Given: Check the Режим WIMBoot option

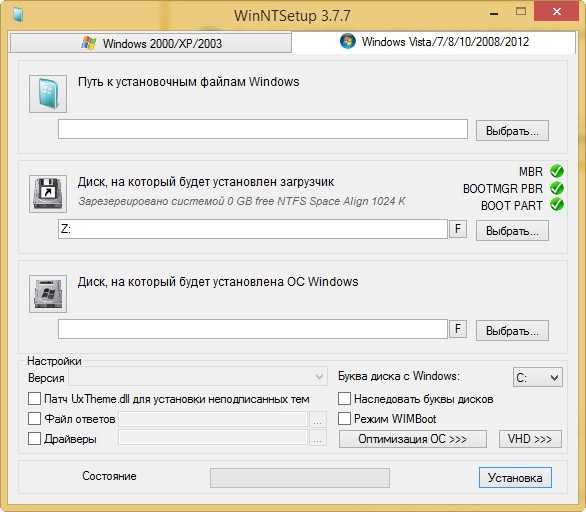Looking at the screenshot, I should pos(344,418).
